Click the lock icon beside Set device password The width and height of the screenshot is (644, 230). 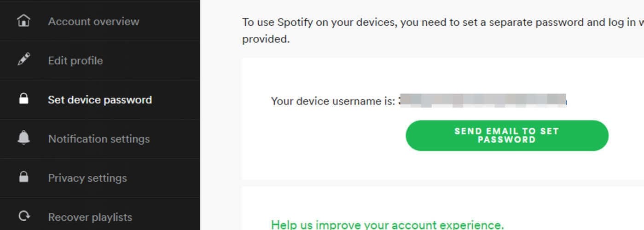[23, 99]
